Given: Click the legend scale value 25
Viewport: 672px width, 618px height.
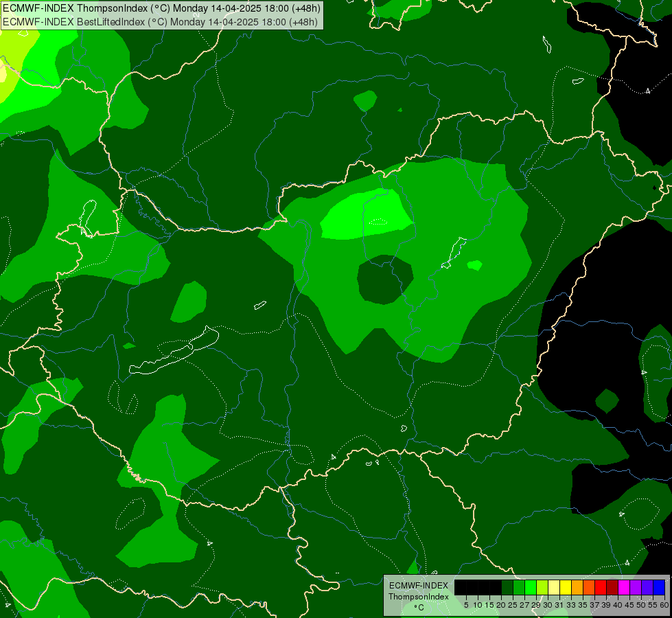Looking at the screenshot, I should (513, 605).
